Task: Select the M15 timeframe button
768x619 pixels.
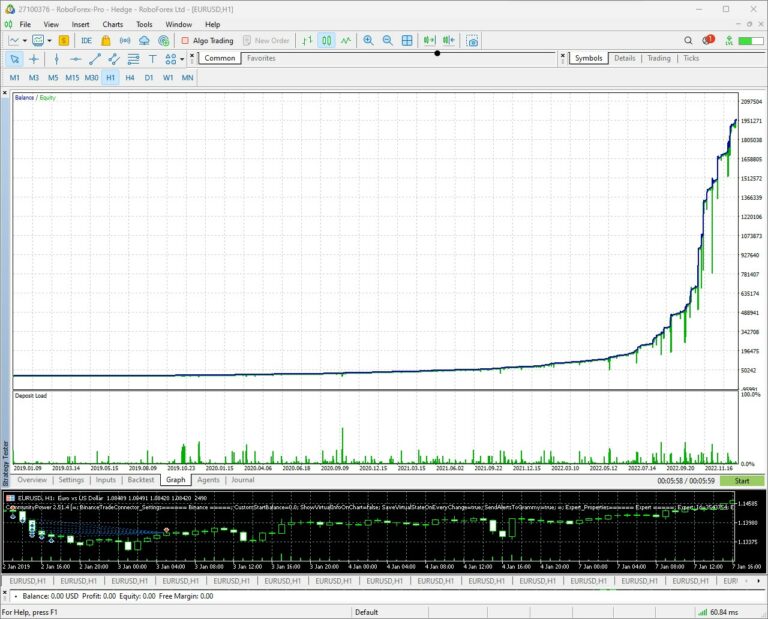Action: [72, 77]
